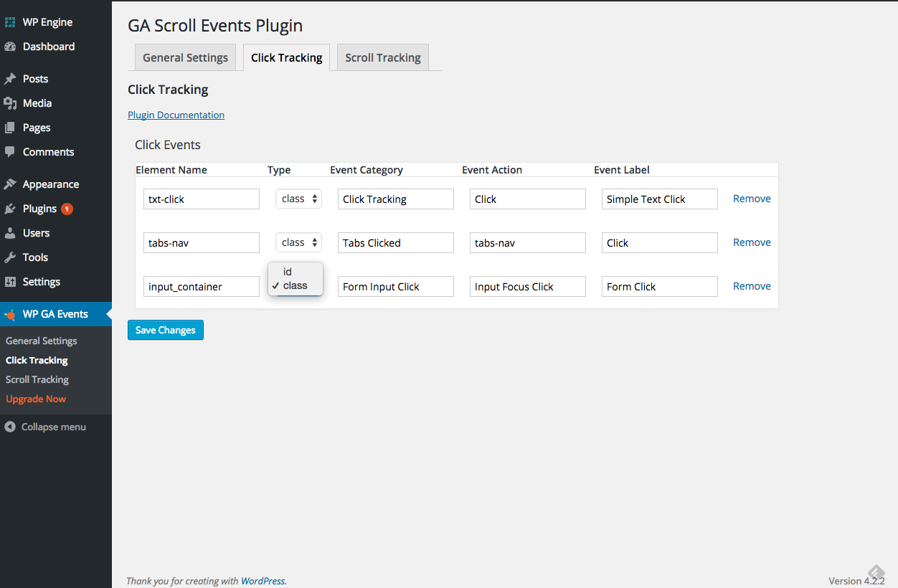Click Event Action field for txt-click row
This screenshot has height=588, width=898.
(x=528, y=199)
